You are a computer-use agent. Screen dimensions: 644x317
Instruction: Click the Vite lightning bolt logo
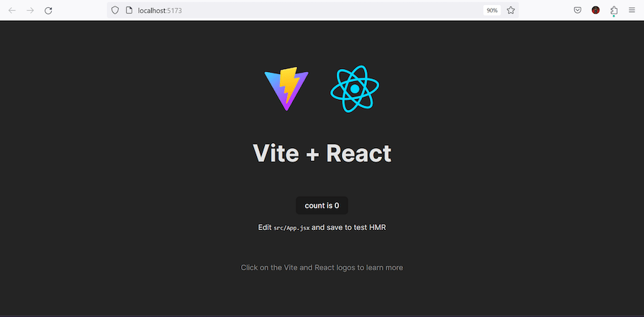286,88
